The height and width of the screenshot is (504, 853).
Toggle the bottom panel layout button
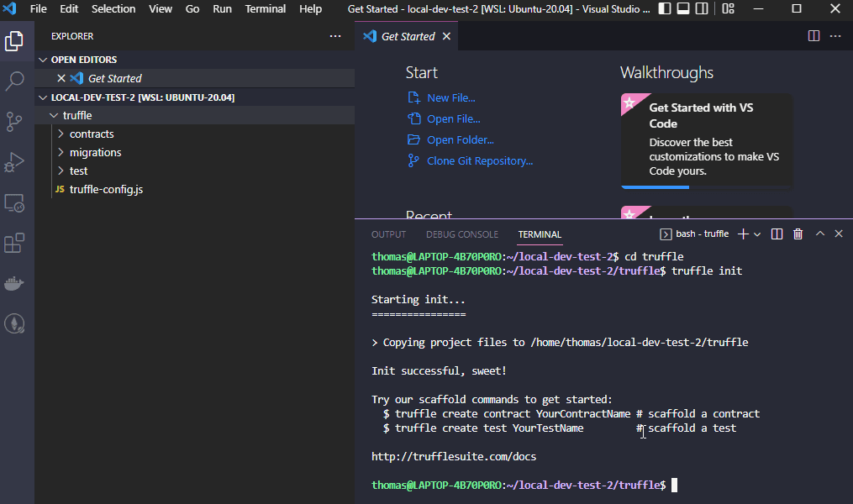(x=683, y=8)
